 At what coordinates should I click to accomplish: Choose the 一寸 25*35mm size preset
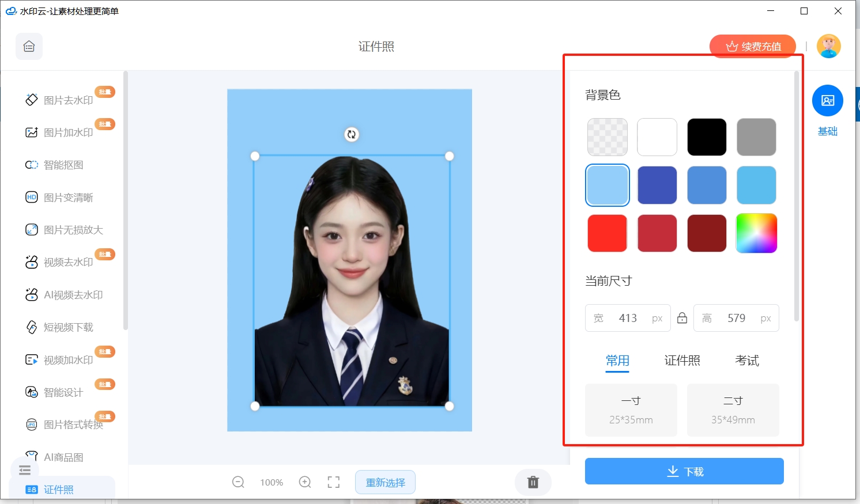pos(631,410)
